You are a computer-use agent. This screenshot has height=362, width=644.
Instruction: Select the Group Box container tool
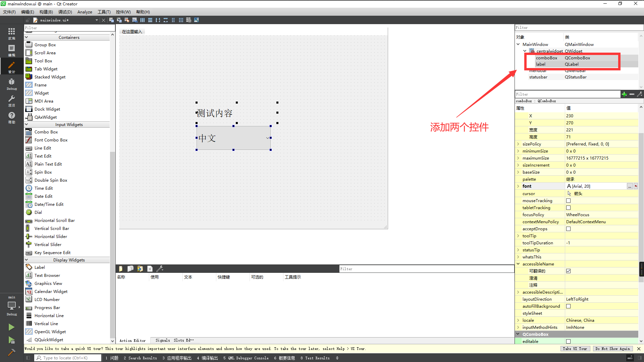click(45, 45)
